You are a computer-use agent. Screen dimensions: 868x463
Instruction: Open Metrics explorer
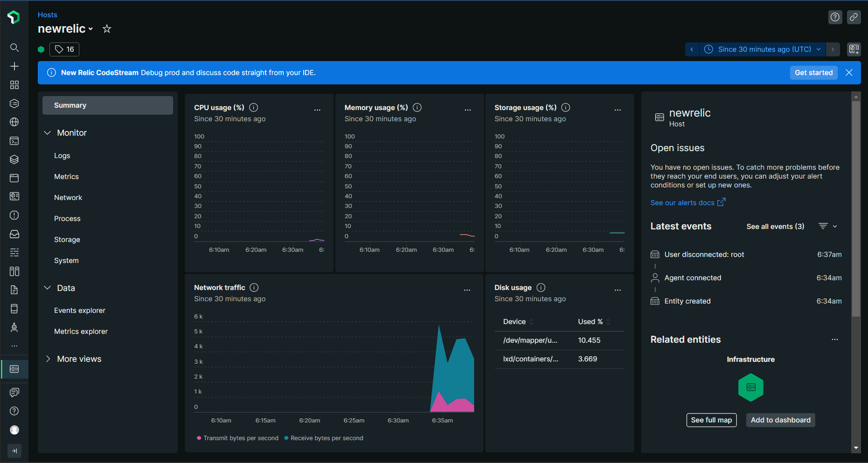[81, 332]
